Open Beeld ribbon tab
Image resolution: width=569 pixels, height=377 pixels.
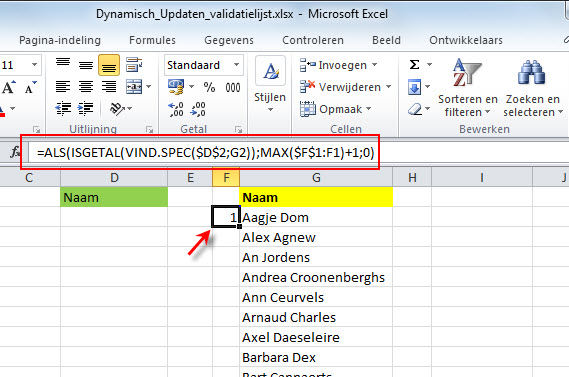pos(386,40)
